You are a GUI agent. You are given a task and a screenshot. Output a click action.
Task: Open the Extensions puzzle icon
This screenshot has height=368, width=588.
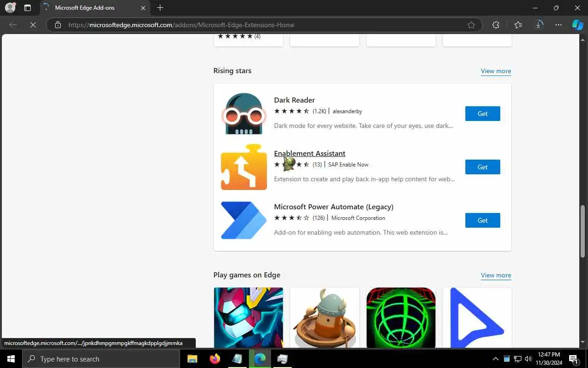point(496,25)
